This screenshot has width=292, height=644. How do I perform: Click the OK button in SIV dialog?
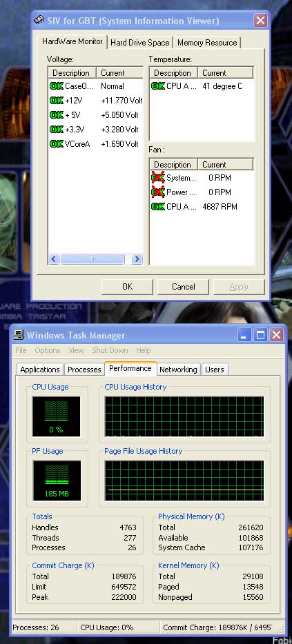click(127, 287)
